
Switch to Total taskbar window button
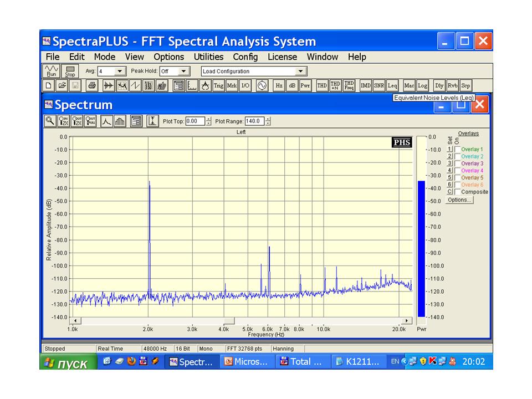303,362
